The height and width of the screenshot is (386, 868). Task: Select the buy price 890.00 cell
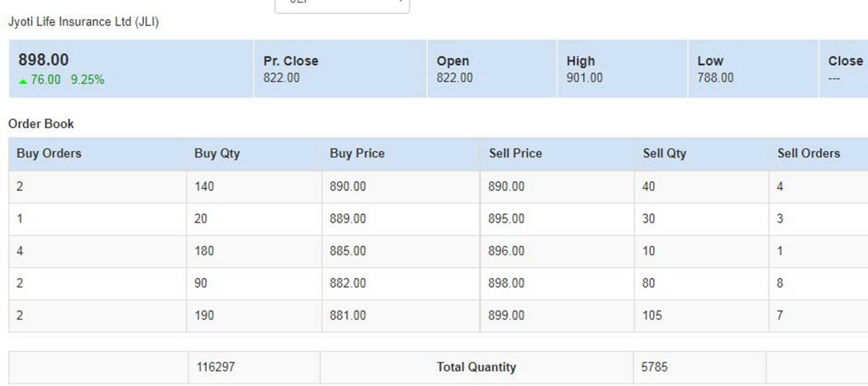(400, 186)
